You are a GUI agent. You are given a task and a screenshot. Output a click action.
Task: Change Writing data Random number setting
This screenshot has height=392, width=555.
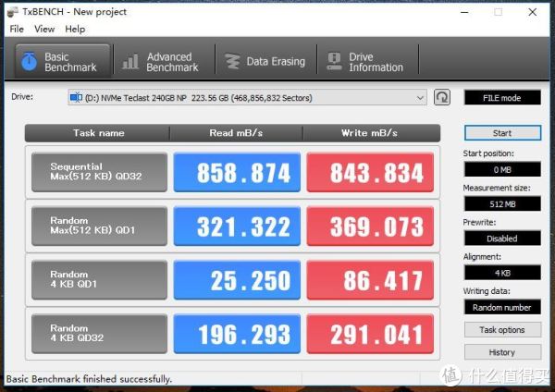[502, 307]
